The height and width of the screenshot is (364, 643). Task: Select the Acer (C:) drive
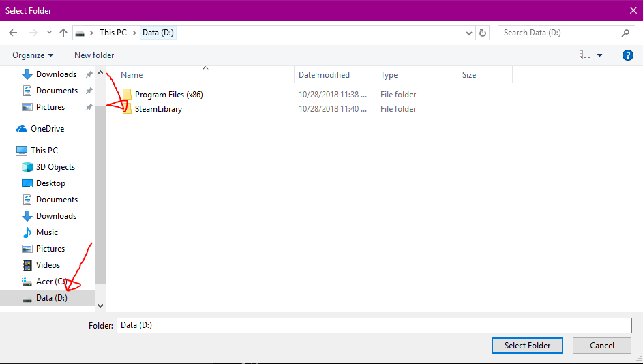click(44, 282)
